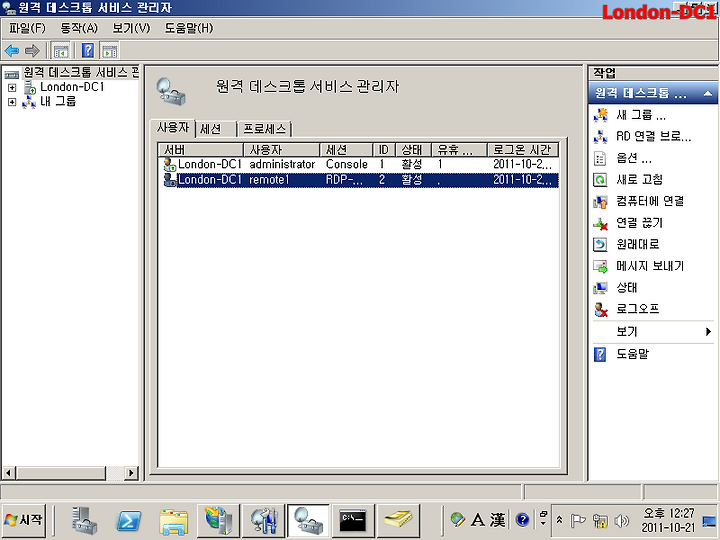Click the 메시지 보내기 icon

(600, 266)
